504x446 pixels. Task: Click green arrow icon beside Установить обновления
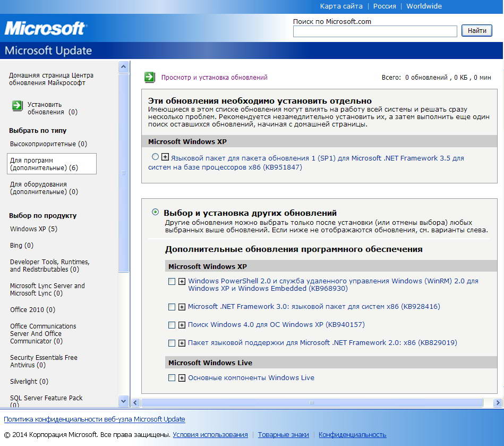point(18,105)
